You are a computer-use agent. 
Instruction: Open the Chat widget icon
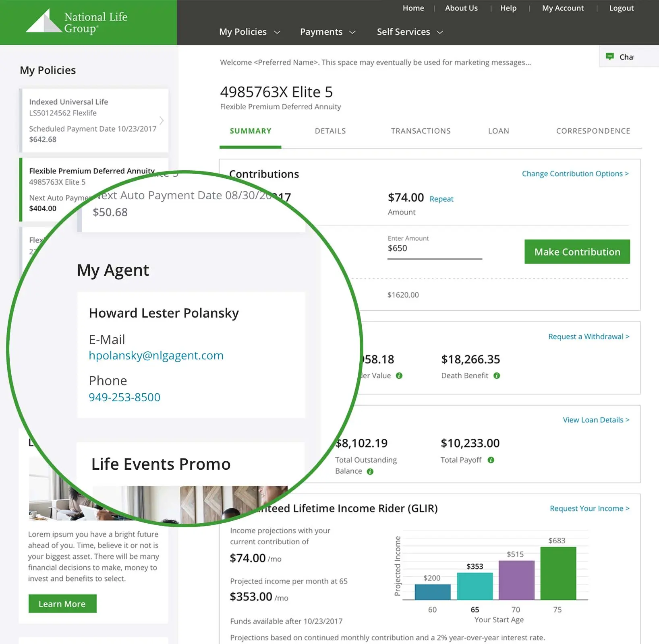[x=610, y=57]
